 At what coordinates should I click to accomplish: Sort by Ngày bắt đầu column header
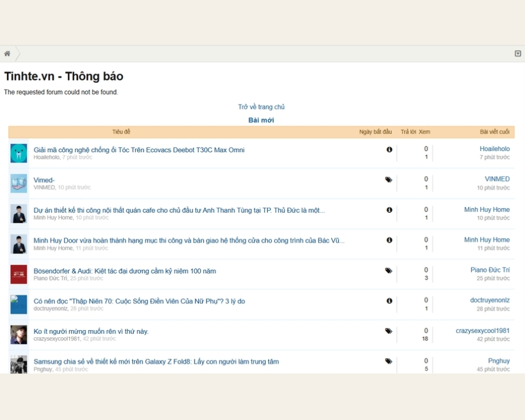pos(375,132)
